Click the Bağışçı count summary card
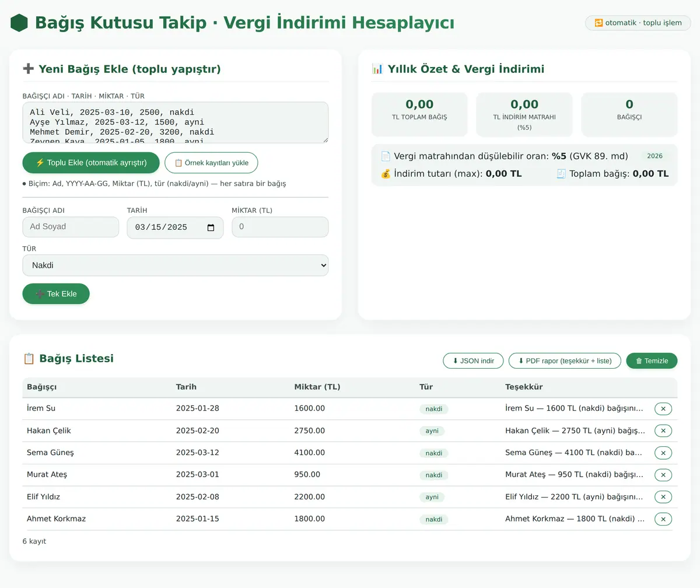 pos(629,114)
